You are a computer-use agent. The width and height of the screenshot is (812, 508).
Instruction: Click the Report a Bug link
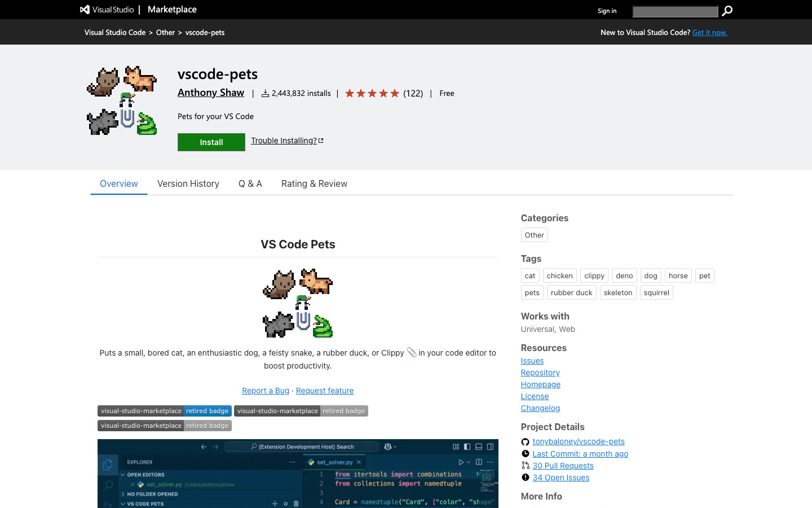tap(266, 391)
